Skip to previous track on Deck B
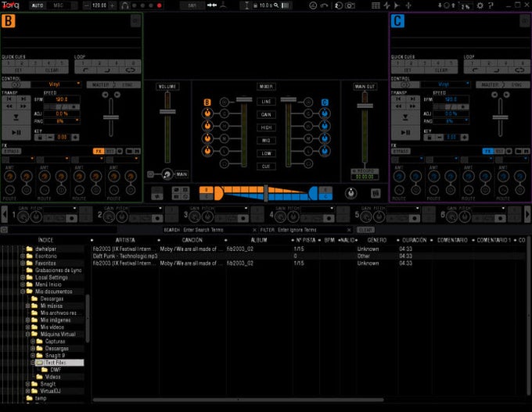 (9, 99)
